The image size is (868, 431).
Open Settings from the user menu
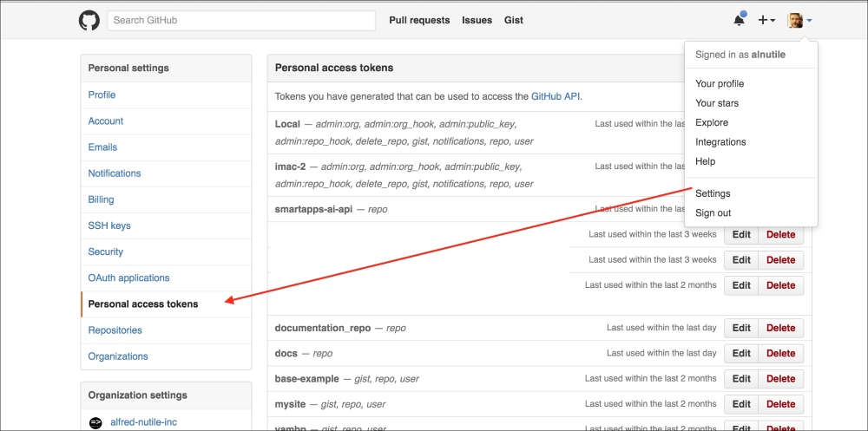(x=713, y=193)
